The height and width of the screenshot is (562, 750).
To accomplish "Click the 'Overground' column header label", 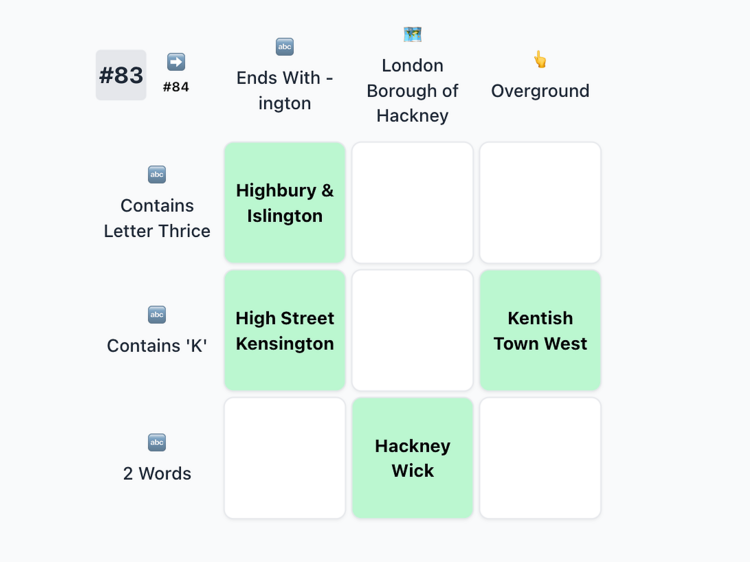I will 540,91.
